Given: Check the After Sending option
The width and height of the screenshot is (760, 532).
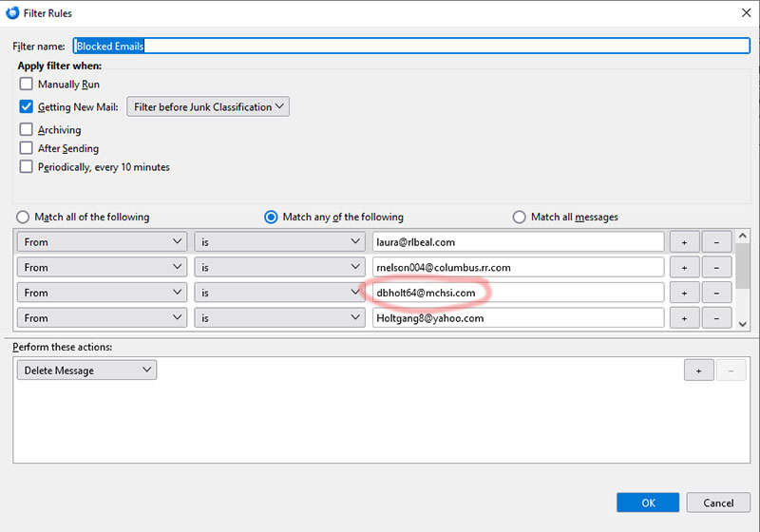Looking at the screenshot, I should coord(27,148).
